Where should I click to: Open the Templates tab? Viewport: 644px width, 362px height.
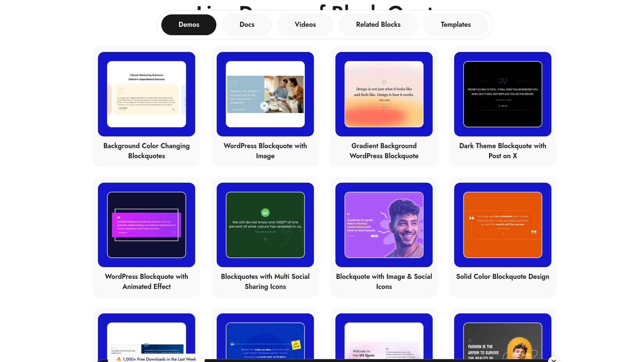pos(455,24)
